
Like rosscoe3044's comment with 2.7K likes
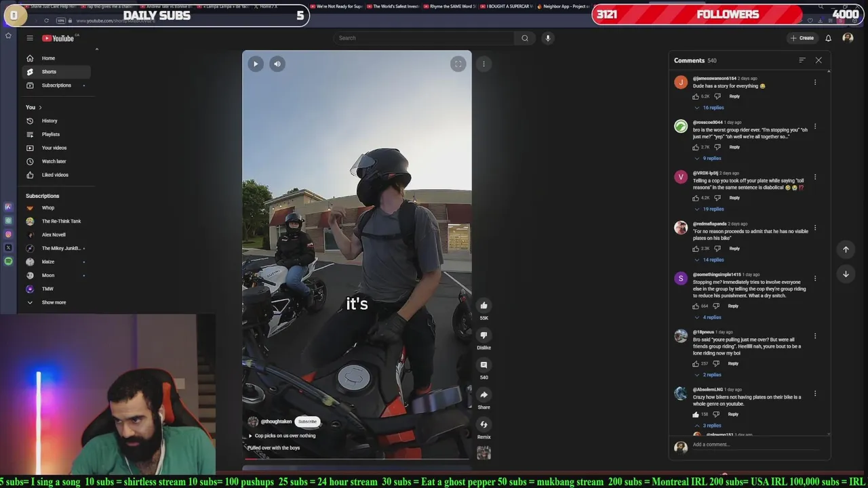coord(696,147)
